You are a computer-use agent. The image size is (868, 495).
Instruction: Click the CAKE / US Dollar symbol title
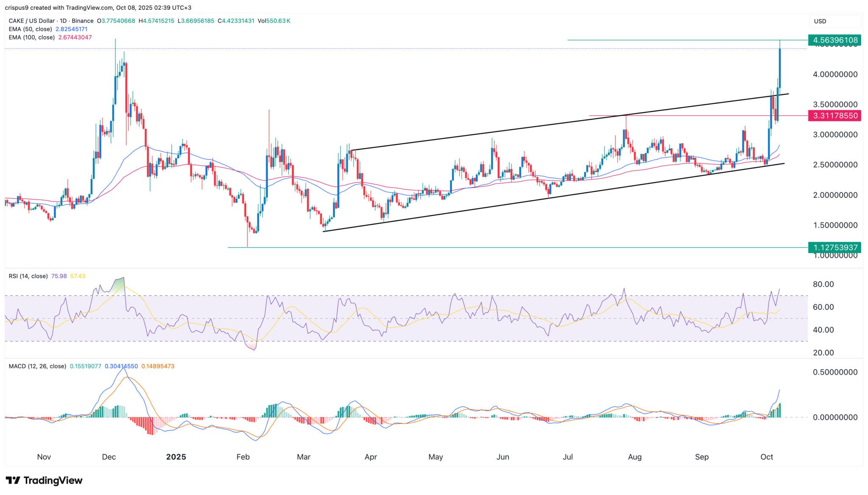[x=35, y=21]
